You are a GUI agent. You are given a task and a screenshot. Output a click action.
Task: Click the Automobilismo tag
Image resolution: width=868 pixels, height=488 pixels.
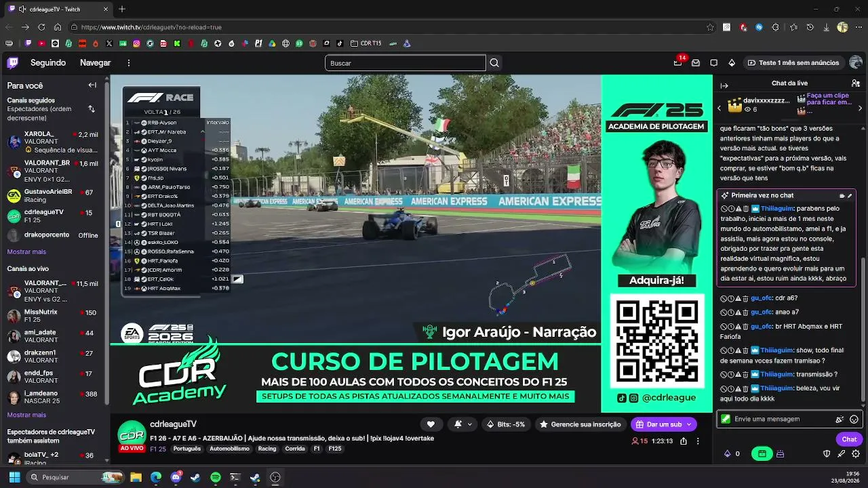[229, 449]
